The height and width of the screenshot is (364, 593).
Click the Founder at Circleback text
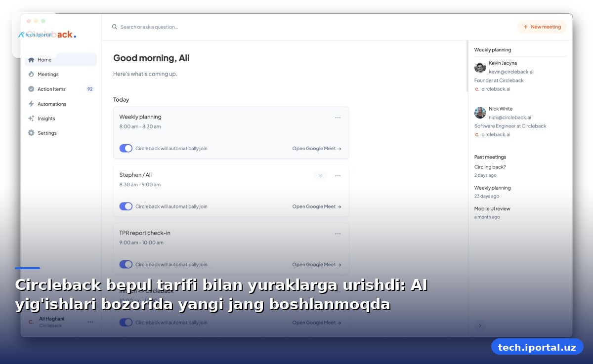point(499,81)
